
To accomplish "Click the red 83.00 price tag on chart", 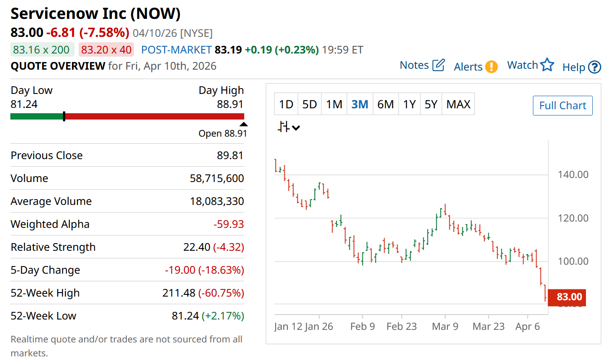I will point(567,297).
